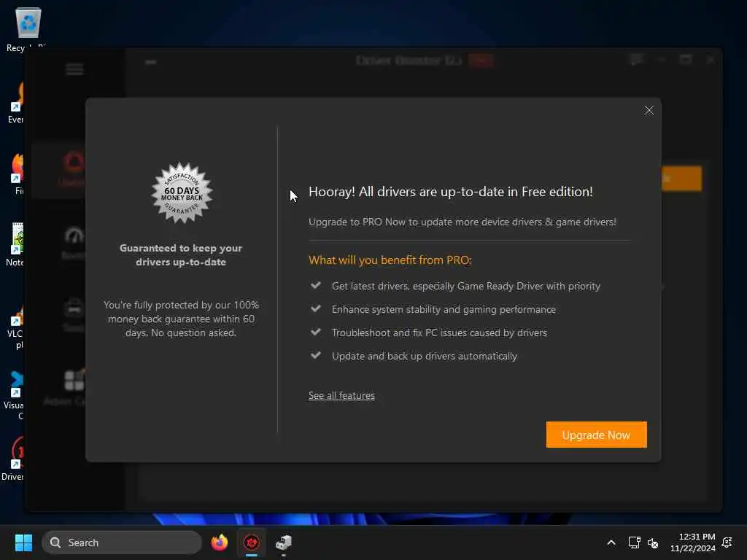Viewport: 747px width, 560px height.
Task: Click 'Upgrade to PRO Now to update' subtitle
Action: click(462, 222)
